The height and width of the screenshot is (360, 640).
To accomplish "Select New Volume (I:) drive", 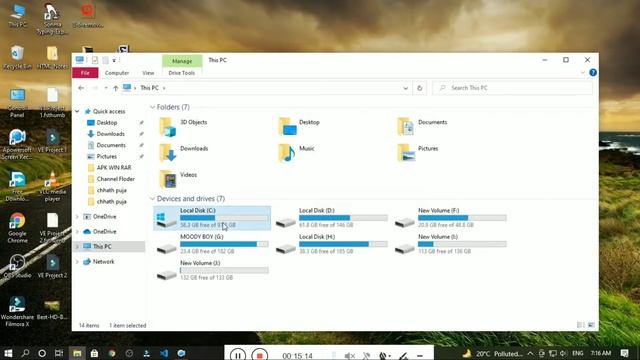I will (x=451, y=244).
